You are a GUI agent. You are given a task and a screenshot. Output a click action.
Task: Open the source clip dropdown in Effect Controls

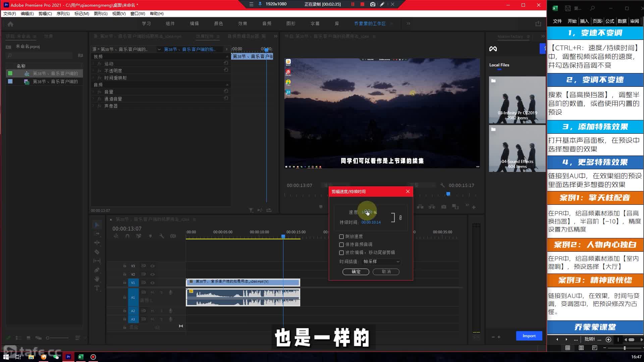(x=159, y=49)
